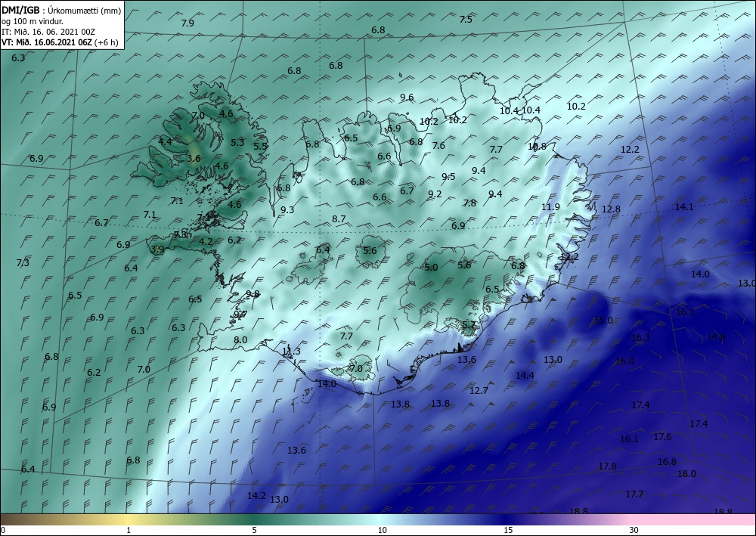Click the 7.3 value label
756x536 pixels.
pyautogui.click(x=23, y=262)
